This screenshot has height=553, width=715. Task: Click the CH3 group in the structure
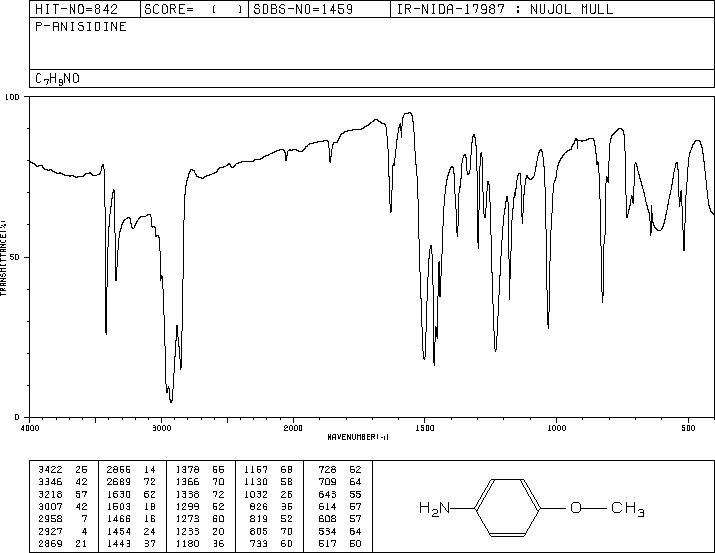[628, 508]
